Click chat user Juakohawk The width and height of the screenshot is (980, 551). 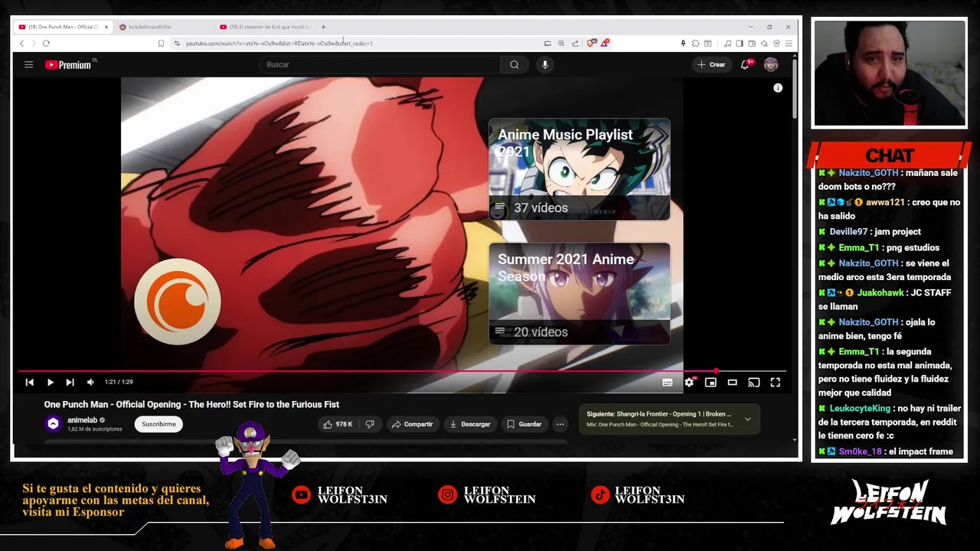[x=880, y=293]
